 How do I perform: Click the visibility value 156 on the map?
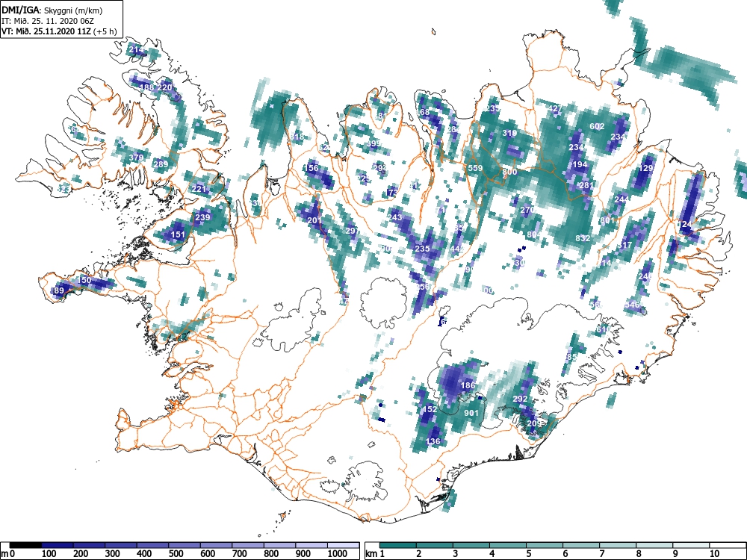tap(311, 167)
